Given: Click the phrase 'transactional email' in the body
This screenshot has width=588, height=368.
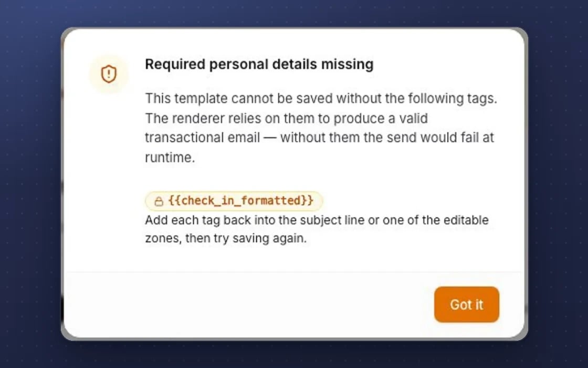Looking at the screenshot, I should pos(203,137).
